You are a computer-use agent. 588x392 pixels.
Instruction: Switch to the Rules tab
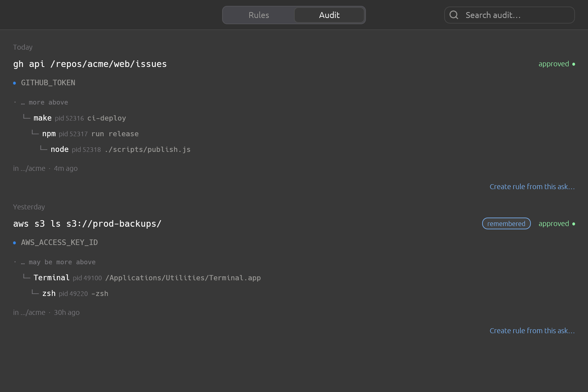coord(259,15)
